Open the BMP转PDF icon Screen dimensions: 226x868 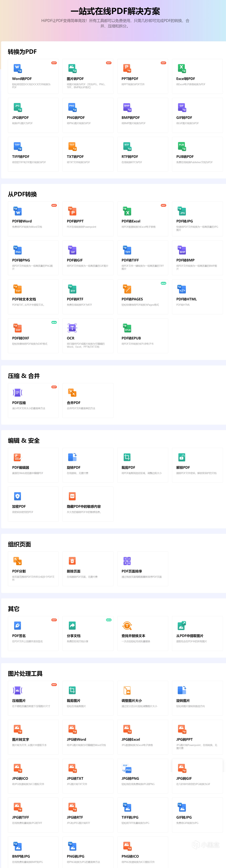[x=127, y=107]
